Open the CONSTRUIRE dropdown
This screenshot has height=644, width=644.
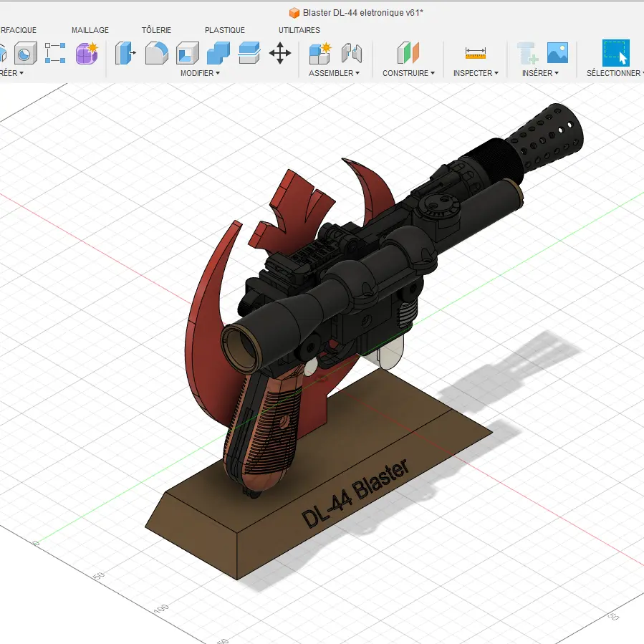(x=408, y=73)
